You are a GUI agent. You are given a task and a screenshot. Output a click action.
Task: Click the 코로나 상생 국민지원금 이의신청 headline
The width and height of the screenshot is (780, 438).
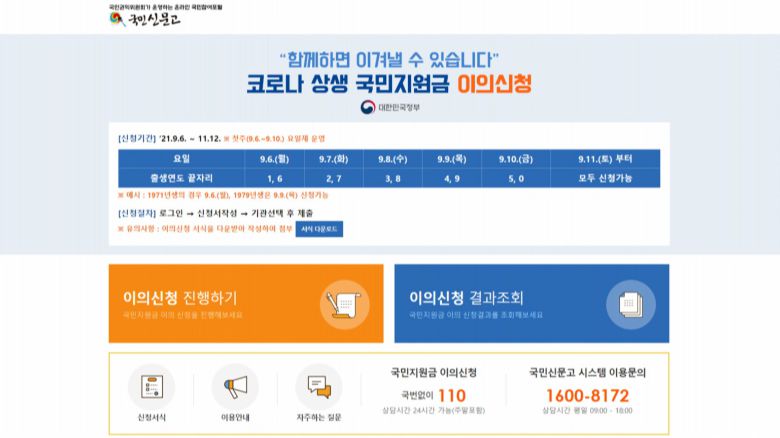pos(389,81)
